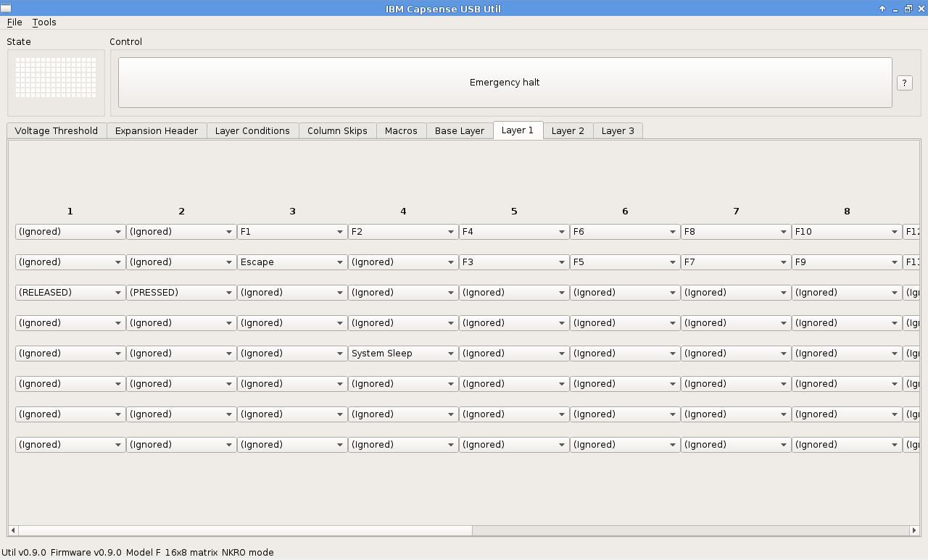Viewport: 928px width, 560px height.
Task: Click the horizontal scrollbar track
Action: (x=689, y=530)
